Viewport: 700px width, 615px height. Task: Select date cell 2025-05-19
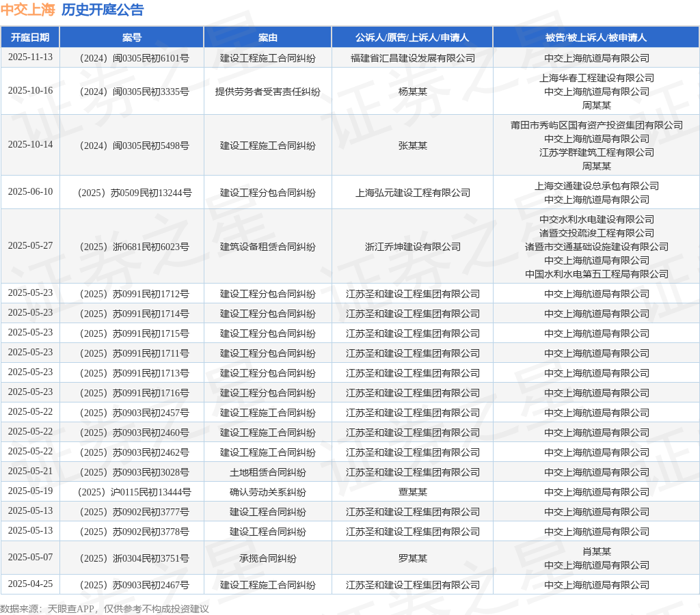tap(30, 491)
